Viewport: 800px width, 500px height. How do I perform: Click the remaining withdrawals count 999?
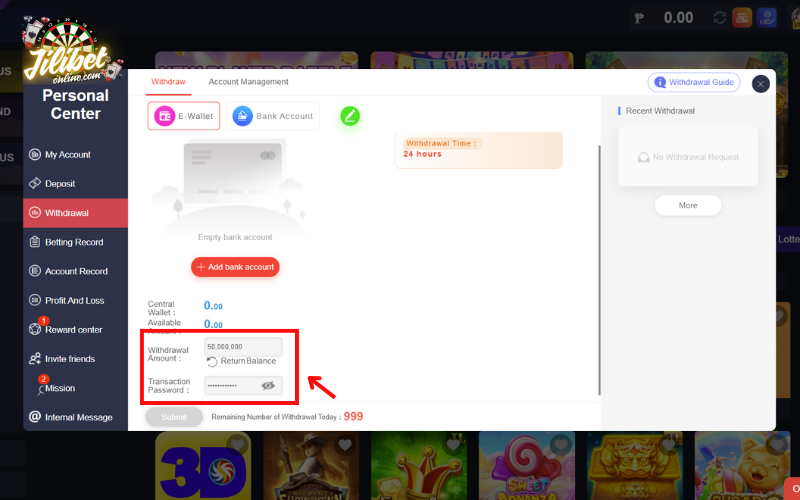(353, 416)
